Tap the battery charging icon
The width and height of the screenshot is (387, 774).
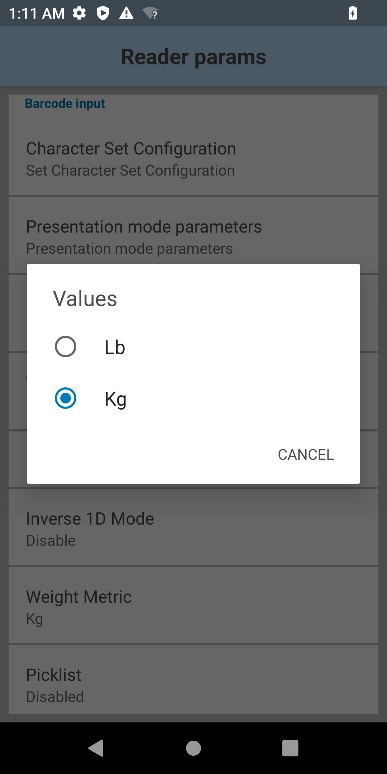(352, 13)
